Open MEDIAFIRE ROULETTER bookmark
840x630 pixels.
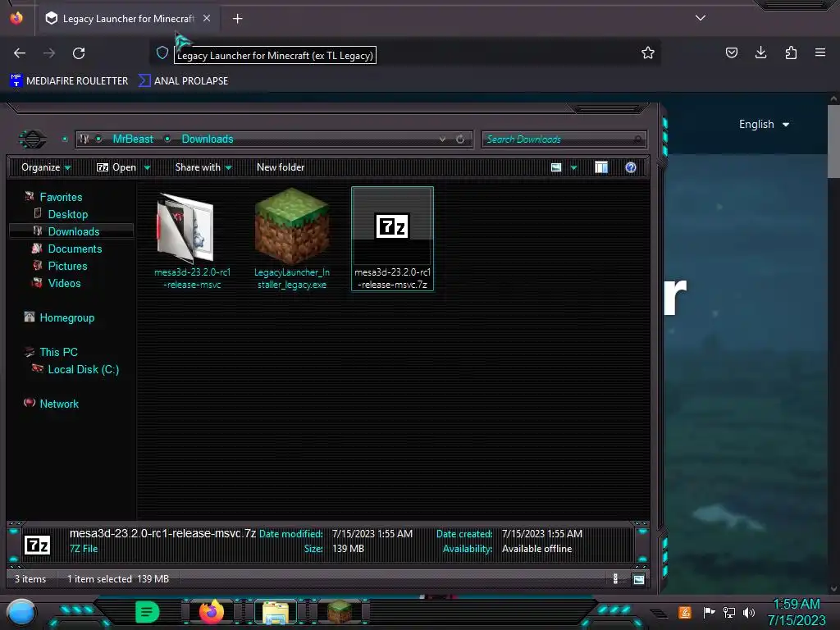point(69,81)
